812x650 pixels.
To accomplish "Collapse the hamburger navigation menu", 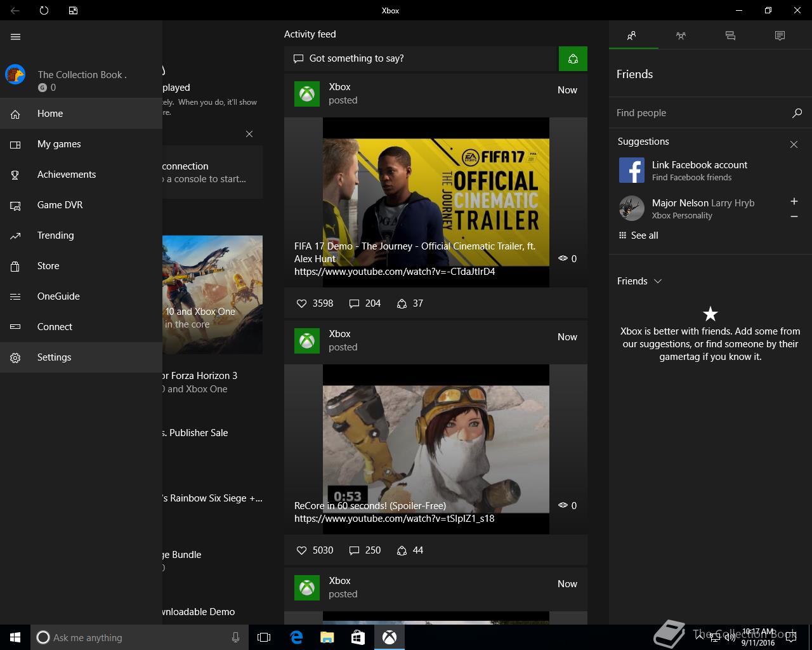I will click(16, 37).
